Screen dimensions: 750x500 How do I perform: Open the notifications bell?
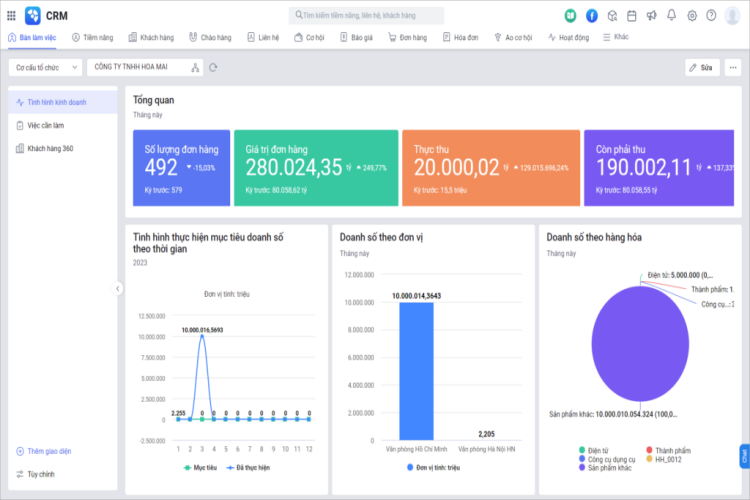(x=671, y=15)
